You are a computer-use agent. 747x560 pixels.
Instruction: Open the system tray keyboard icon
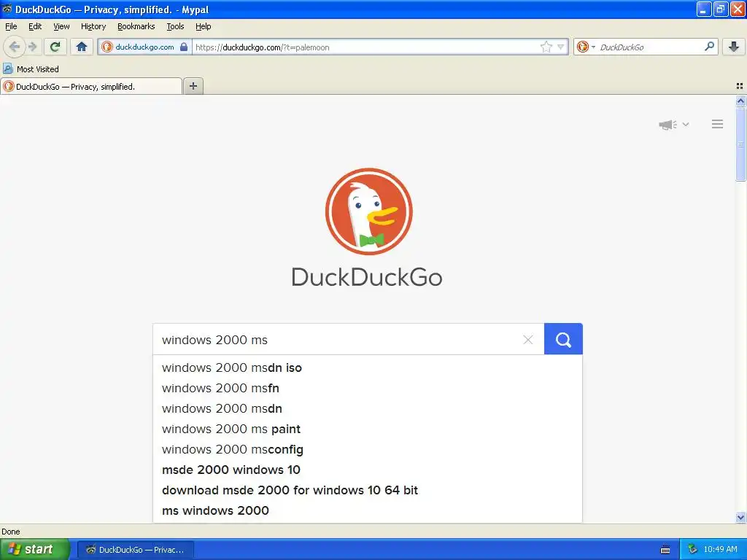[x=665, y=550]
